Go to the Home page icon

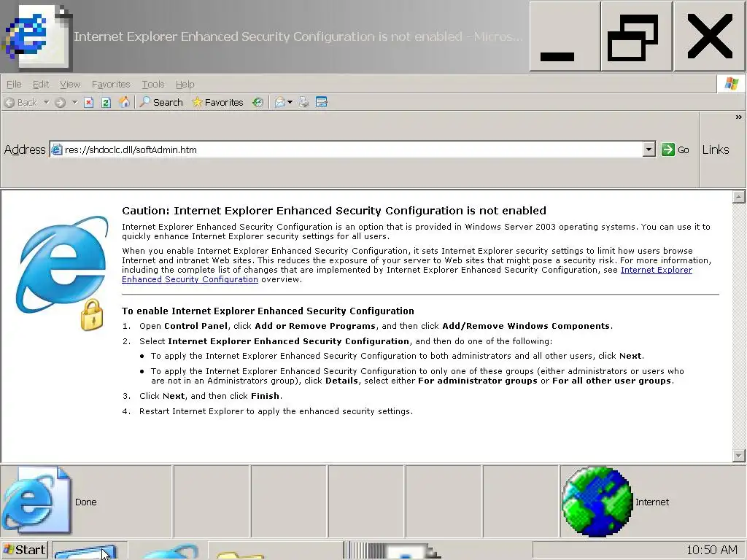124,102
